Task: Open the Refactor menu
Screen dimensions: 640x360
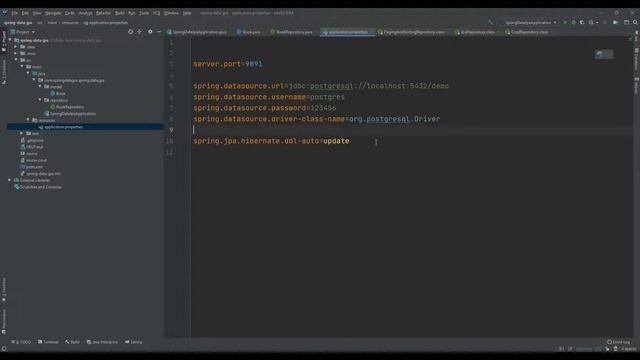Action: [103, 13]
